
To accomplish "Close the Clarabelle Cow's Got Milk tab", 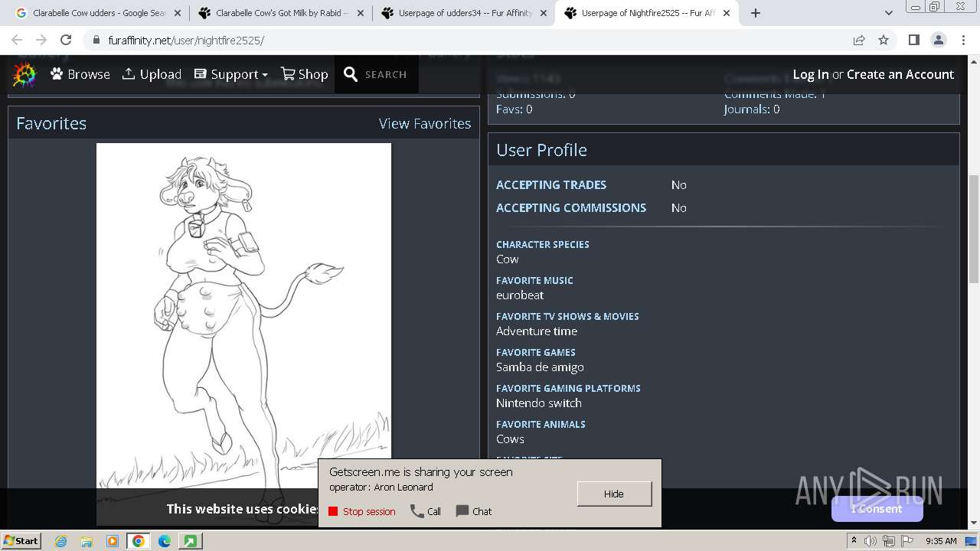I will [361, 13].
